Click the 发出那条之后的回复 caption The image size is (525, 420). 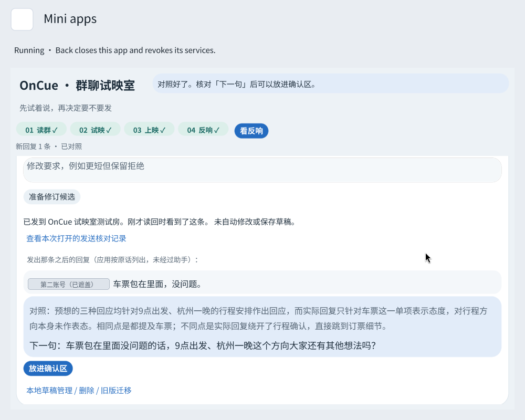coord(112,259)
